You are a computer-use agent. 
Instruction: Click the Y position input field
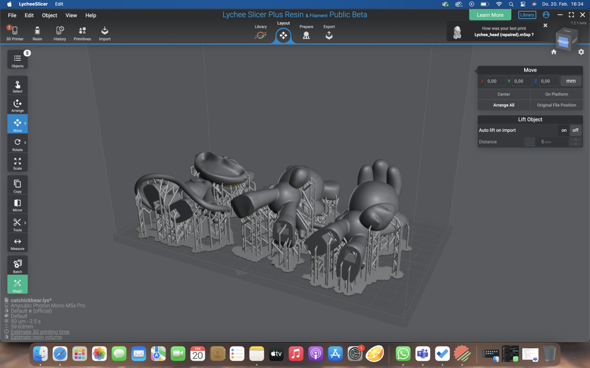tap(521, 81)
